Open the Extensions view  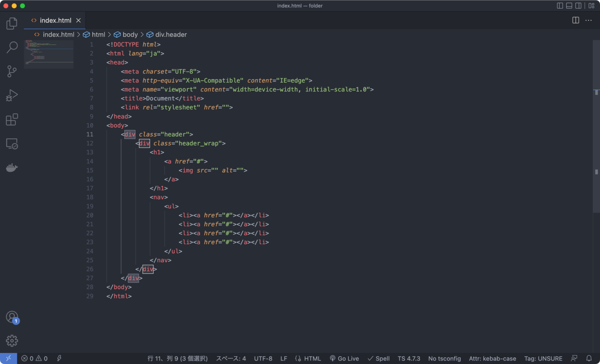(x=12, y=119)
